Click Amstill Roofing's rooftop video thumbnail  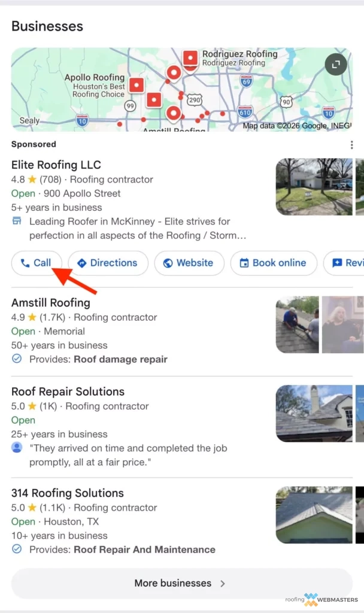click(298, 324)
